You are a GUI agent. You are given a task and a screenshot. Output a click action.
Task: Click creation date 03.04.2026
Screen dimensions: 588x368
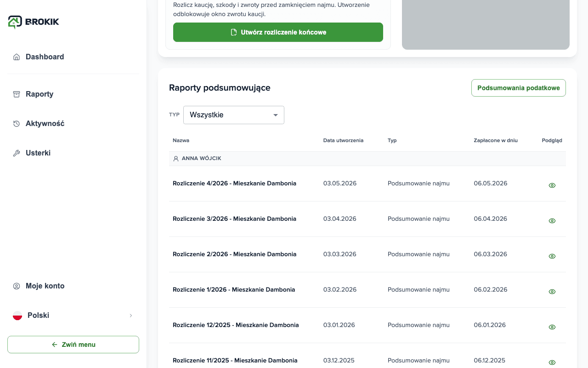(340, 219)
